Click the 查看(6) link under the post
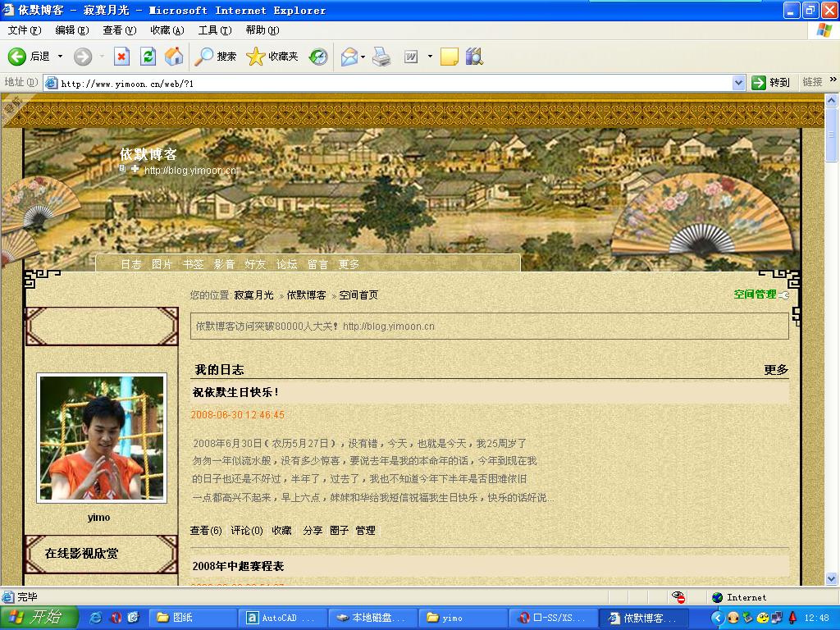This screenshot has height=630, width=840. (206, 531)
